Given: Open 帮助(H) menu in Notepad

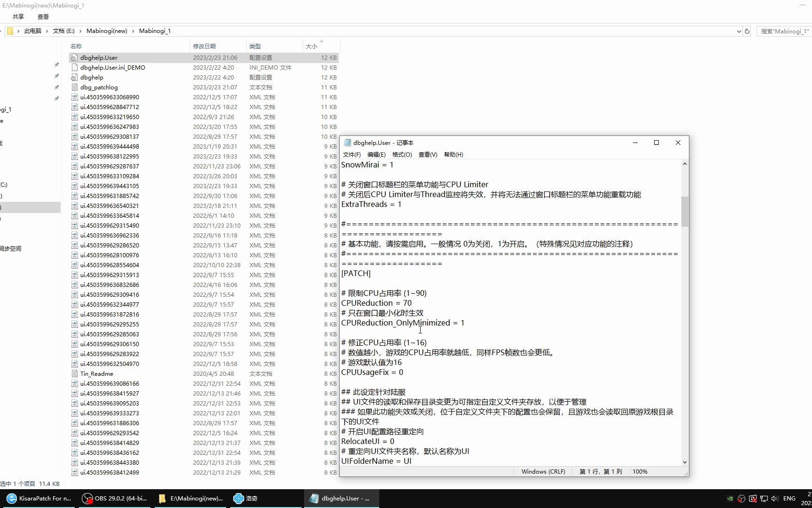Looking at the screenshot, I should (453, 155).
